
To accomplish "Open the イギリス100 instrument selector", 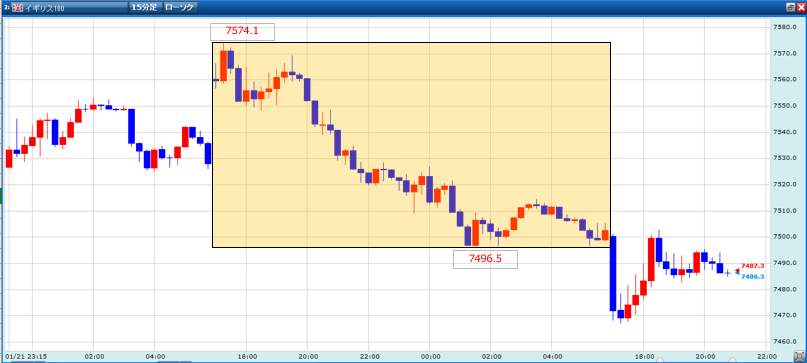I will tap(69, 7).
